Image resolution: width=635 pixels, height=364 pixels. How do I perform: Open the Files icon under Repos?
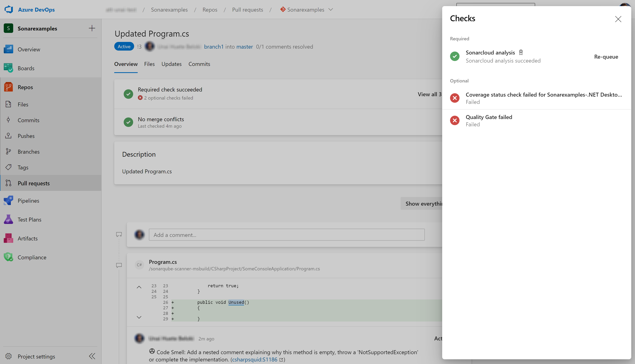8,104
